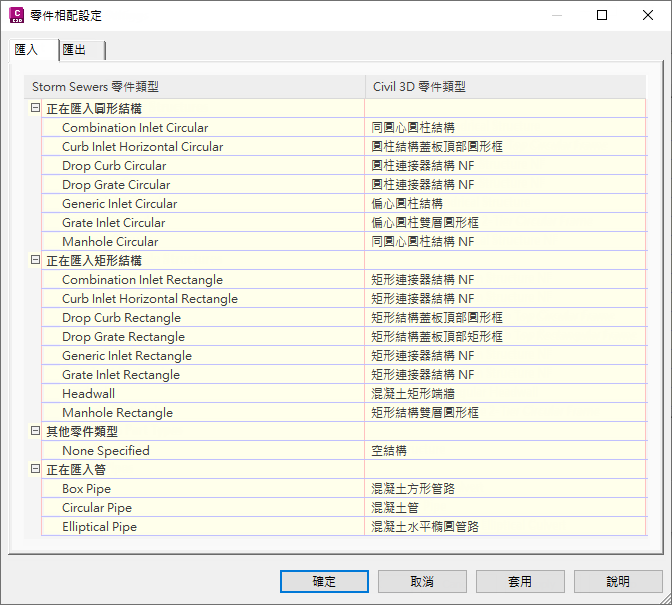Open Civil 3D type for Curb Inlet Horizontal Circular
The width and height of the screenshot is (672, 605).
point(506,147)
